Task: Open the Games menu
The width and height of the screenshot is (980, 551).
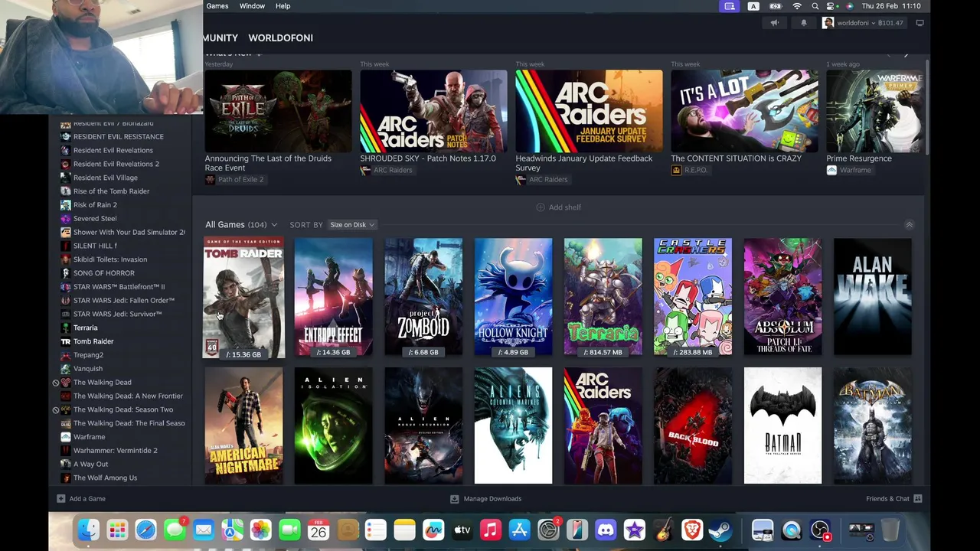Action: [x=217, y=6]
